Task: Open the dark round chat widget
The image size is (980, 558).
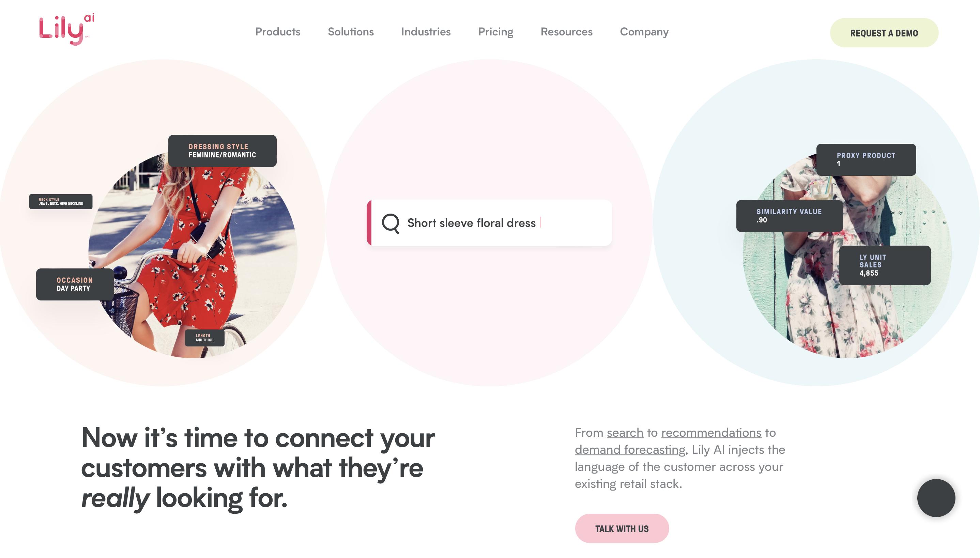Action: point(936,498)
